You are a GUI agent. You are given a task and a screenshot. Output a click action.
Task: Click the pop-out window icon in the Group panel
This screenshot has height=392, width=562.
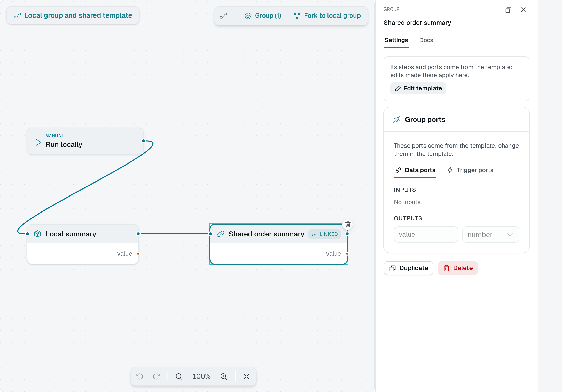point(508,10)
